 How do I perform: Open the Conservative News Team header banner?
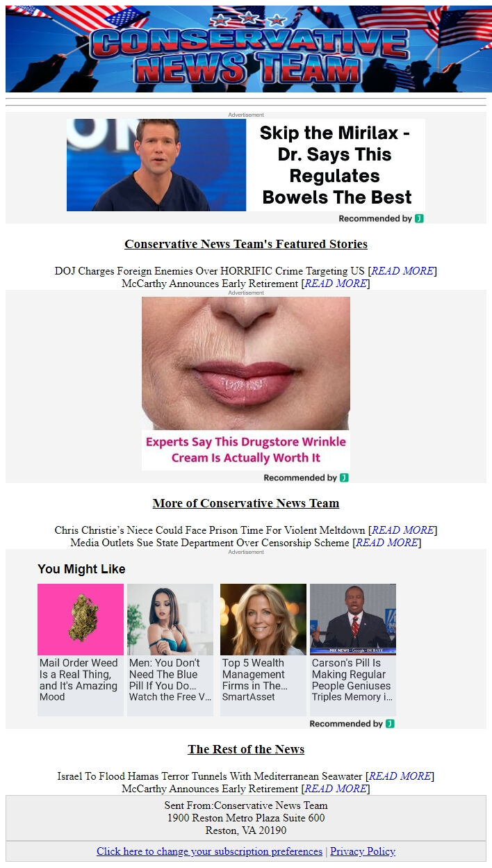[x=246, y=49]
